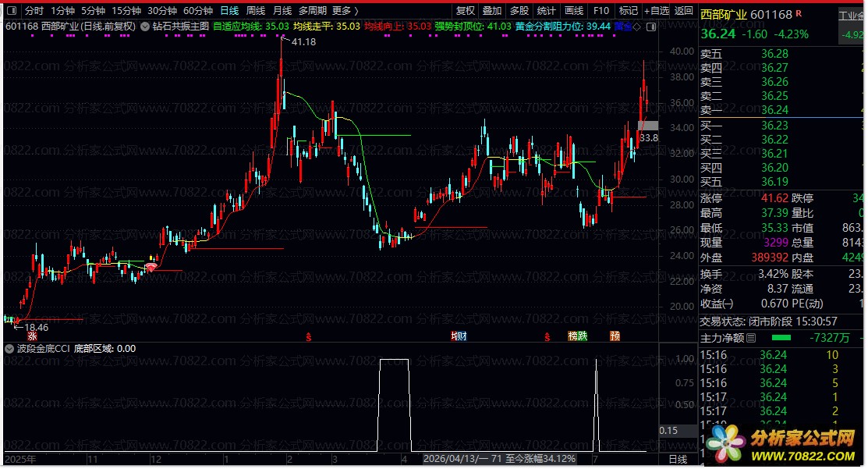Click the 黄金分割阻力位: 39.44 value
868x469 pixels.
tap(563, 26)
